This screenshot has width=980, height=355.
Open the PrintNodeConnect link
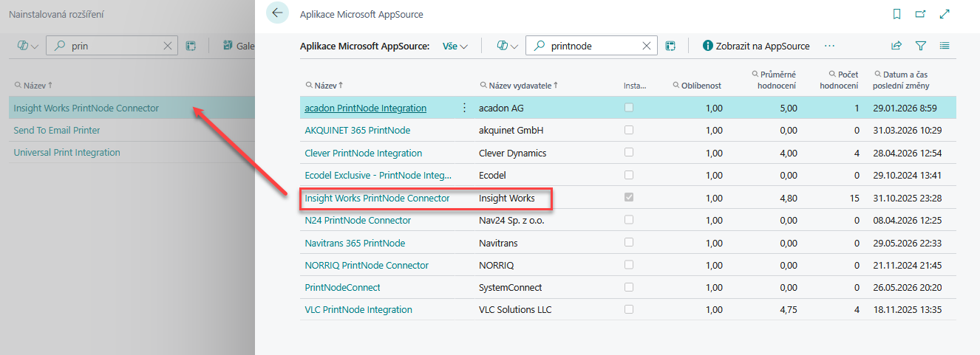[x=342, y=287]
